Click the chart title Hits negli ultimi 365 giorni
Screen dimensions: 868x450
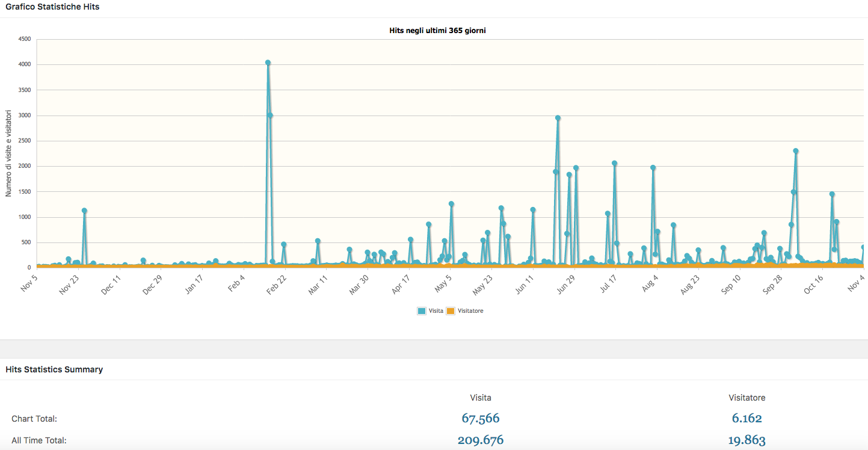tap(437, 31)
